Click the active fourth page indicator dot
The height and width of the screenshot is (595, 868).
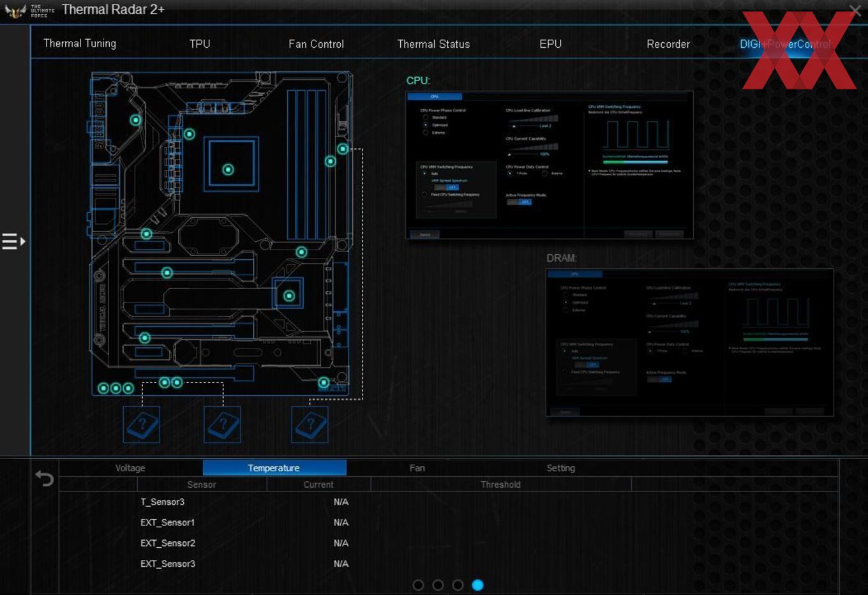coord(477,585)
